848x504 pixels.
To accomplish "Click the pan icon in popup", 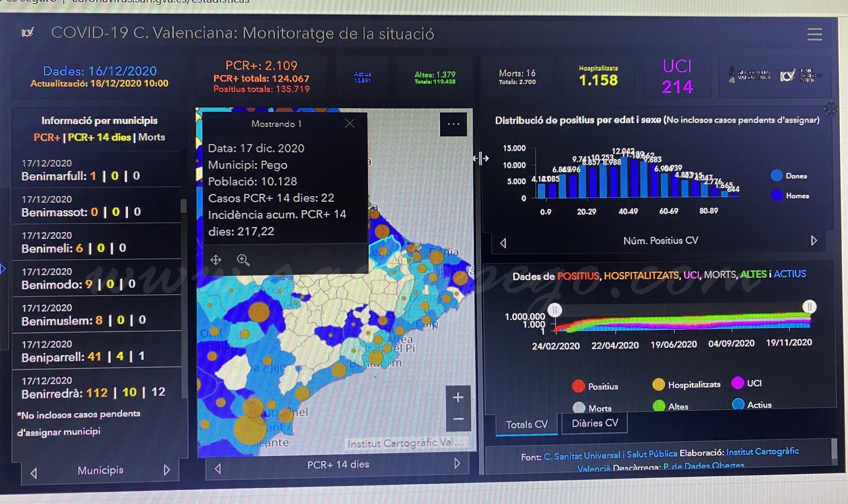I will coord(216,260).
